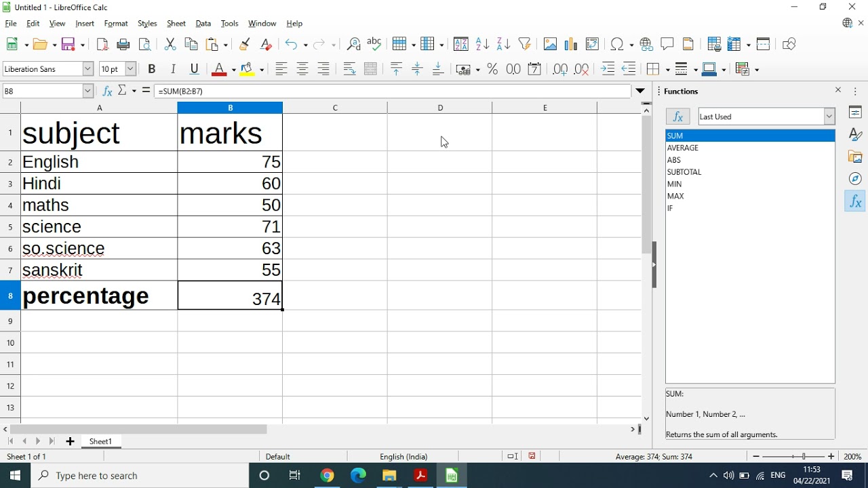Insert special character Omega icon
This screenshot has height=488, width=868.
(617, 44)
